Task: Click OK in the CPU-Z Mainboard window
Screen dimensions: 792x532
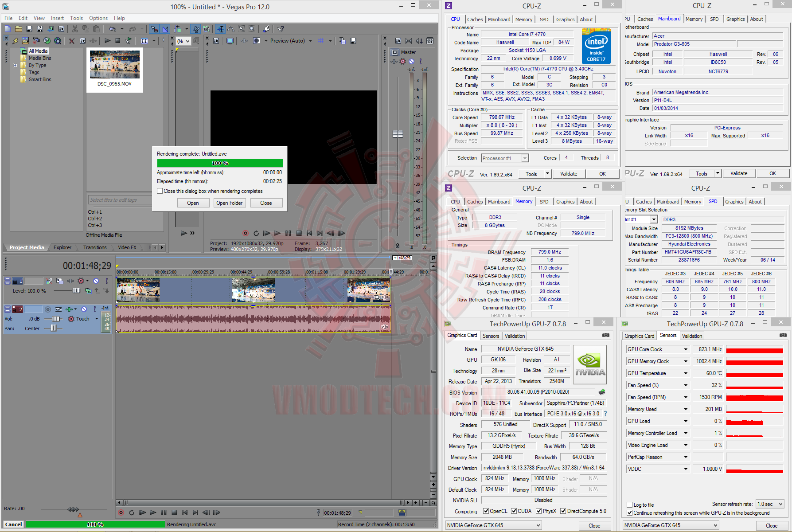Action: 772,174
